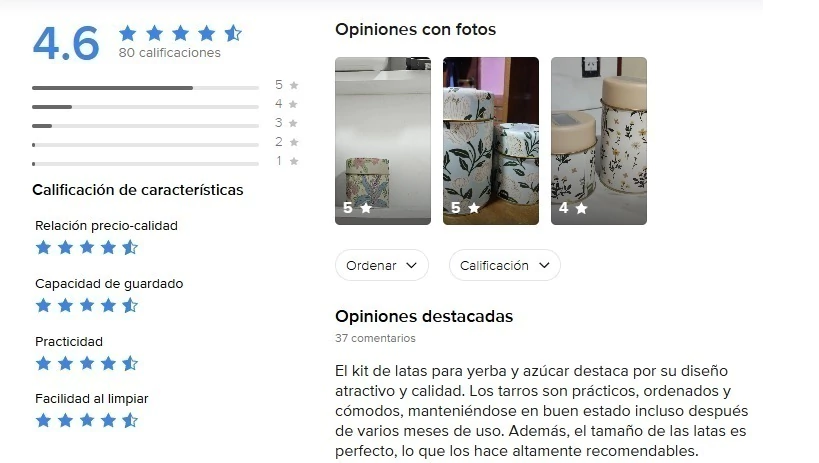
Task: Open the Calificación filter dropdown
Action: coord(505,265)
